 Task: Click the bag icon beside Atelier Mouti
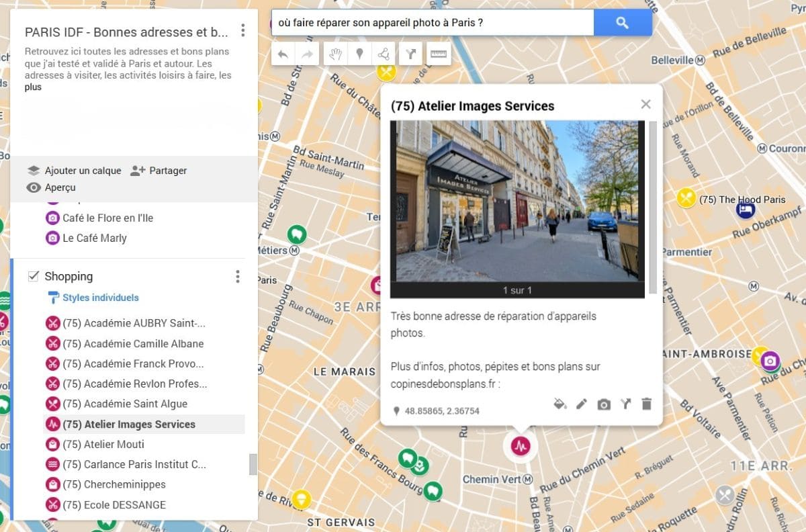[x=52, y=445]
